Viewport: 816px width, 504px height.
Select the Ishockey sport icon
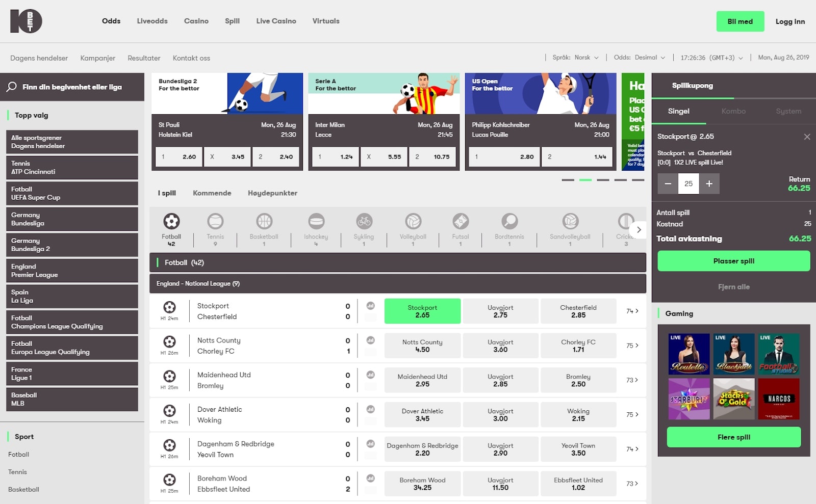[x=316, y=222]
